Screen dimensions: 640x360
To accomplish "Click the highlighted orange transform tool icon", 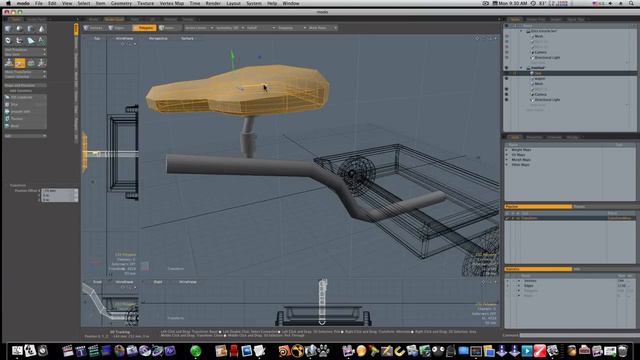I will pyautogui.click(x=20, y=63).
